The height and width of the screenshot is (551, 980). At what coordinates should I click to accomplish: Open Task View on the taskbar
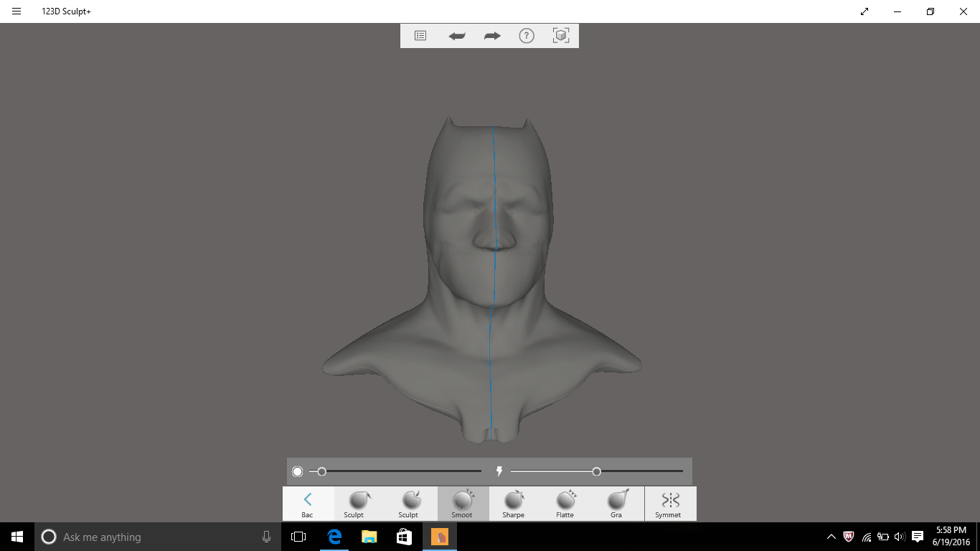tap(298, 537)
